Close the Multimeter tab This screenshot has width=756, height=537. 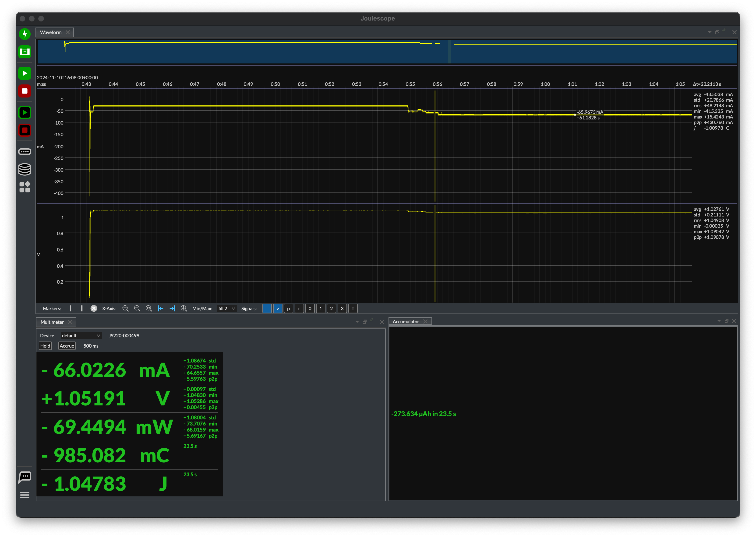pyautogui.click(x=70, y=322)
